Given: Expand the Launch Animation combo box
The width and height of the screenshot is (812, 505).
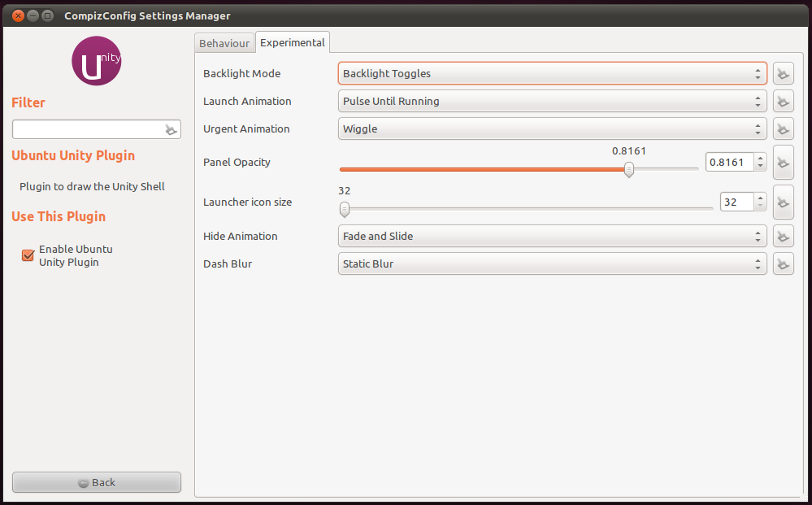Looking at the screenshot, I should (552, 102).
